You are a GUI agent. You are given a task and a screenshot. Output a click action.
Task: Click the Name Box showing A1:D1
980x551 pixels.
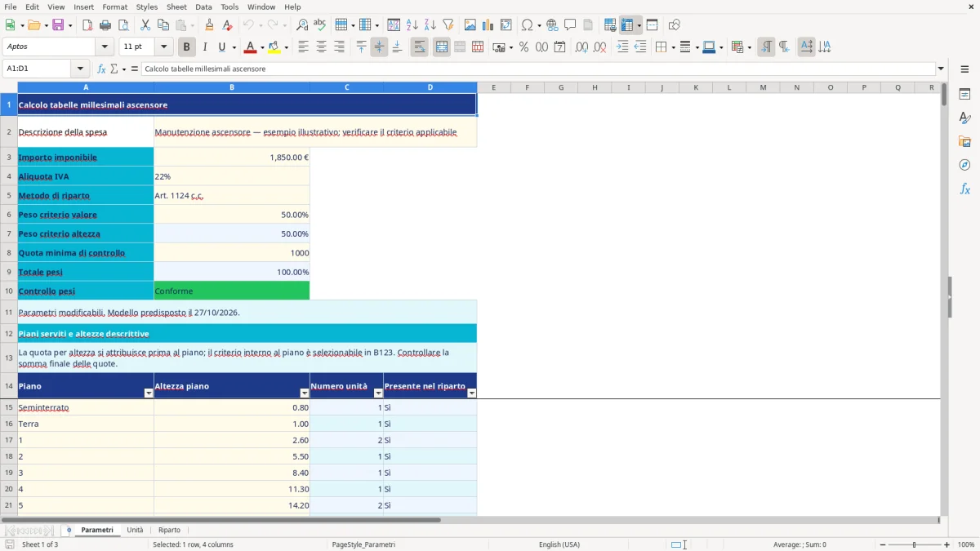click(38, 69)
